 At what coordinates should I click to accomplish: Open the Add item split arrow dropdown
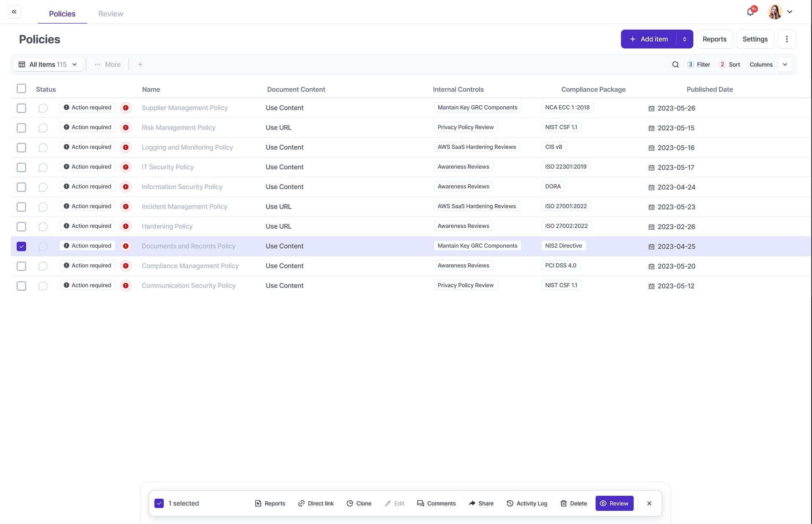click(x=684, y=39)
